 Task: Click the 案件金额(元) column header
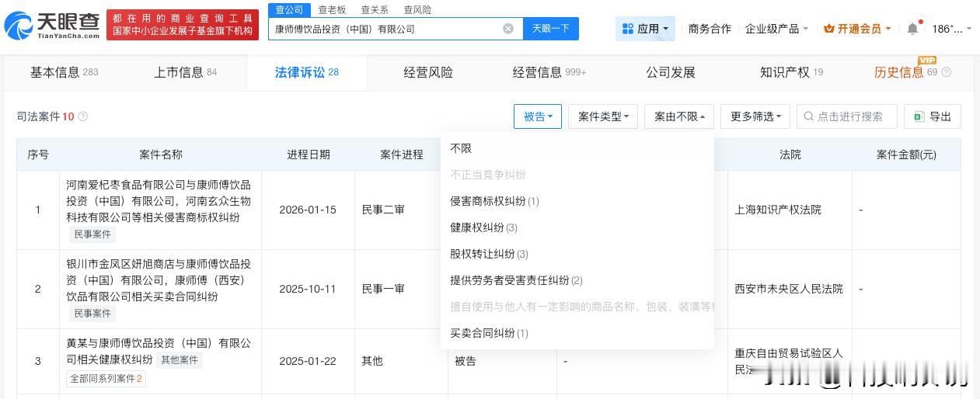pyautogui.click(x=906, y=154)
